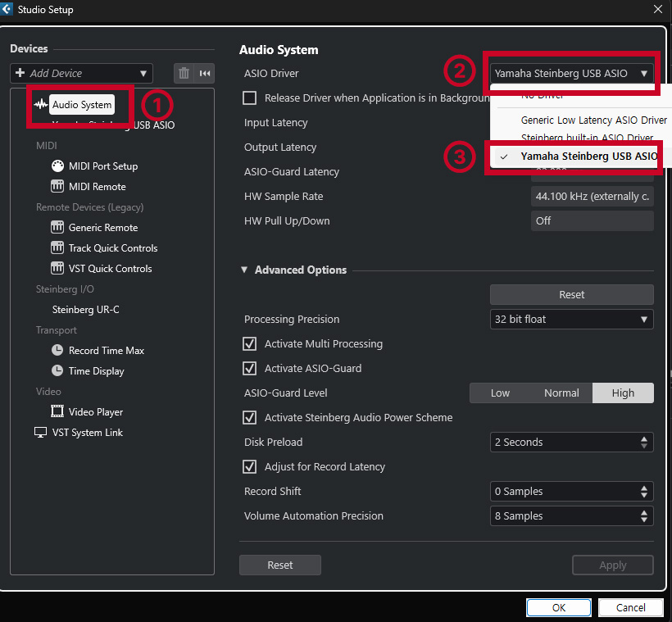Click the HW Sample Rate value field

(593, 197)
